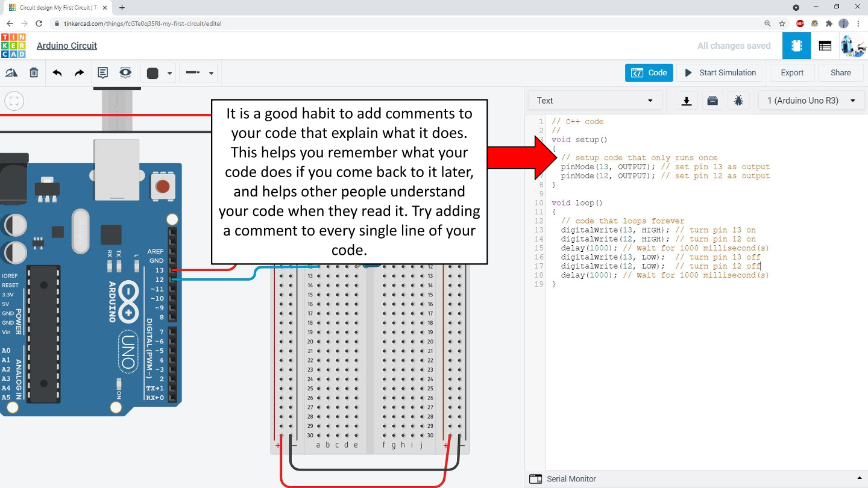868x488 pixels.
Task: Open the debugger bug icon
Action: (738, 101)
